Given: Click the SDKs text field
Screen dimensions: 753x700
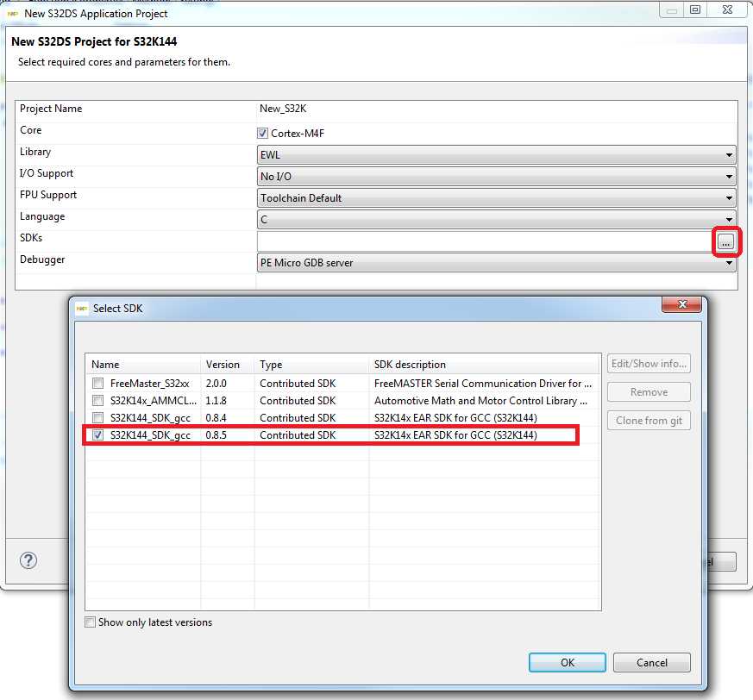Looking at the screenshot, I should (486, 241).
